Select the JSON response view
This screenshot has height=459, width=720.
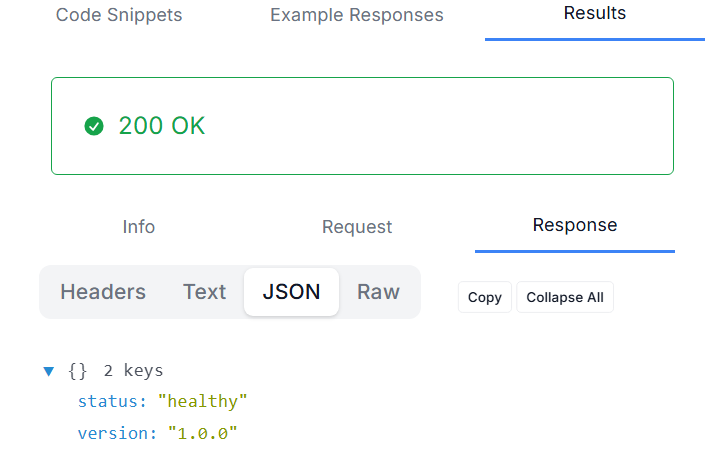point(292,292)
